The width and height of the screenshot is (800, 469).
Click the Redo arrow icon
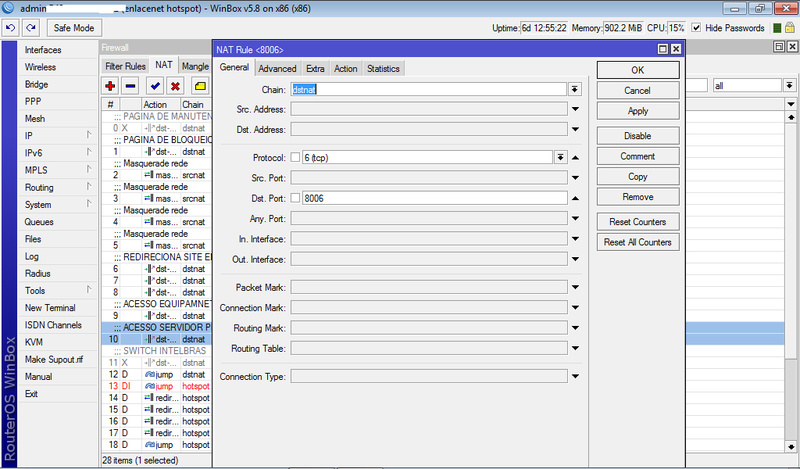pos(31,28)
